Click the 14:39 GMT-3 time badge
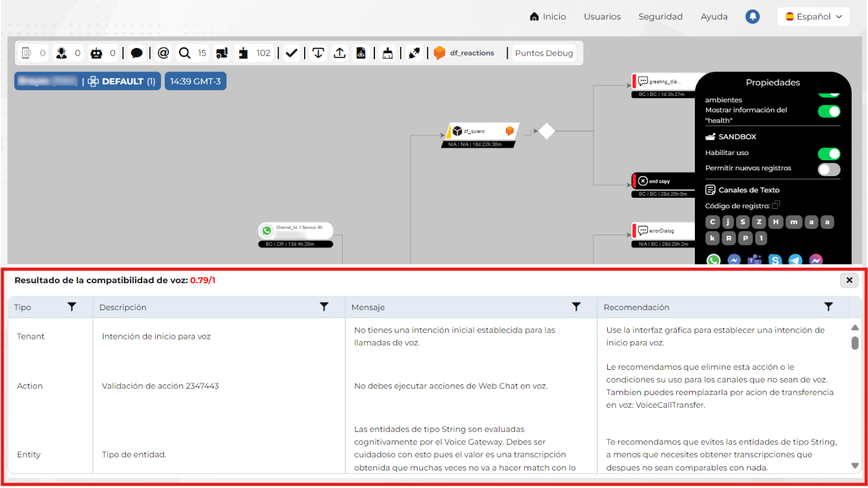 195,81
